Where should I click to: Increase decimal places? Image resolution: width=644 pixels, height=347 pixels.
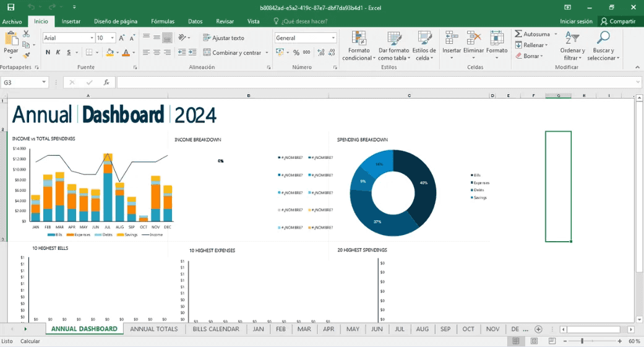click(x=321, y=52)
